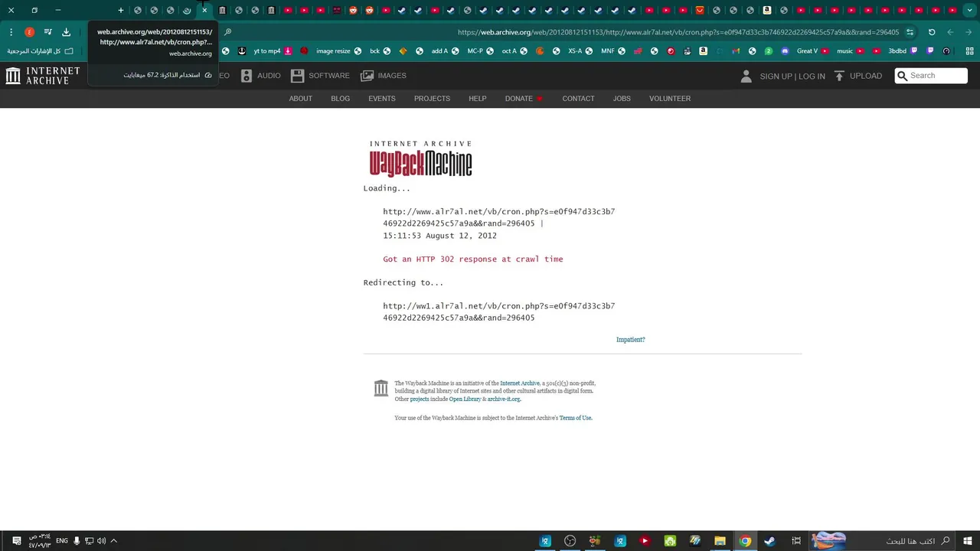Open the 'oct A' bookmark
Screen dimensions: 980x551
(514, 51)
